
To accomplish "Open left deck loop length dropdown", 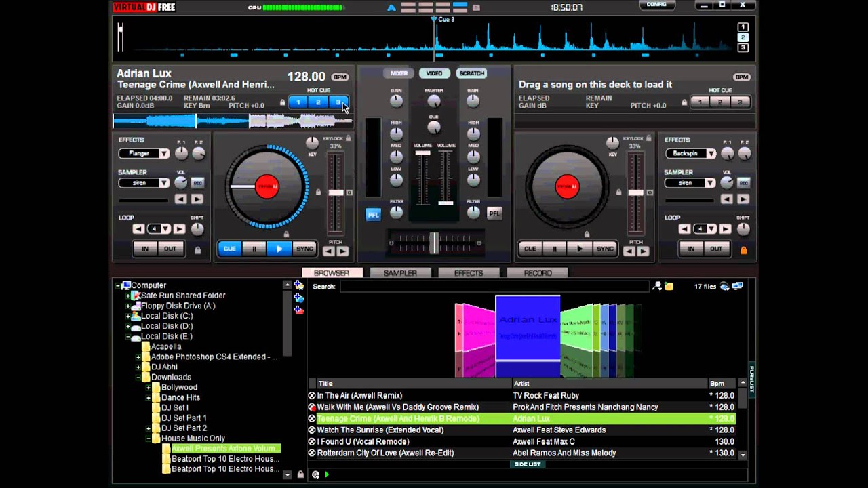I will (x=167, y=229).
